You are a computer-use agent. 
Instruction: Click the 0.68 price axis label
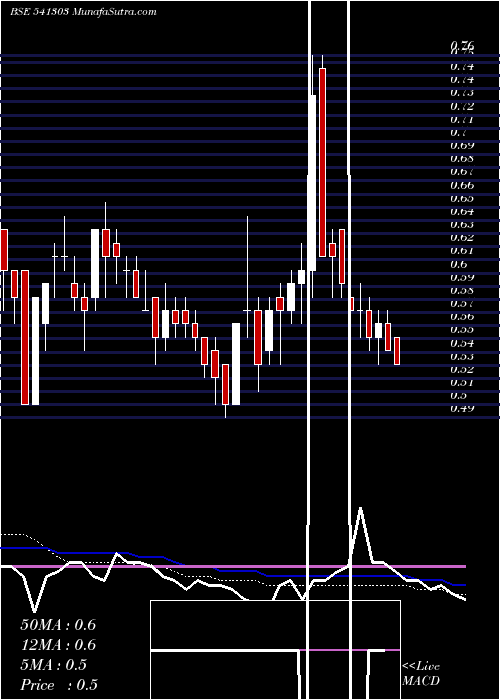point(462,158)
